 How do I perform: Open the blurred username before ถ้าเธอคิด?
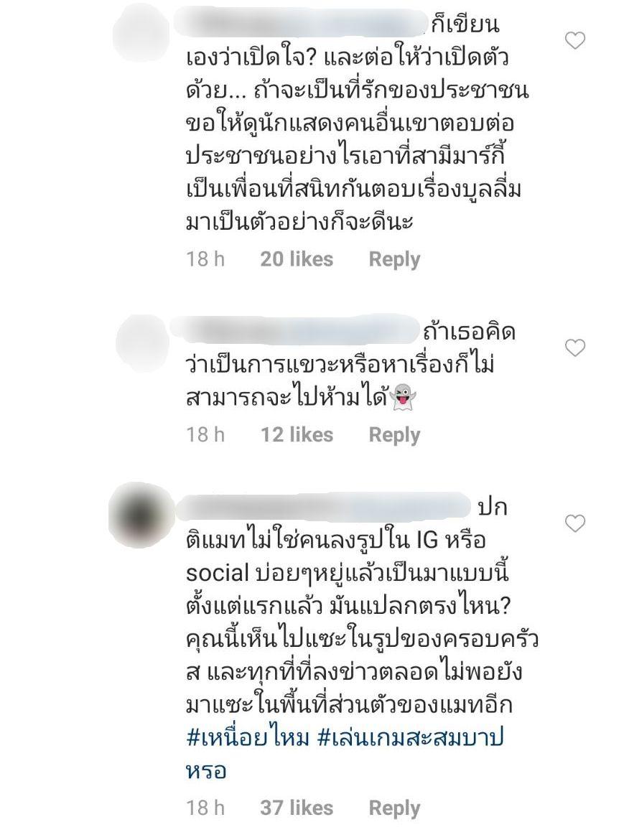tap(296, 332)
